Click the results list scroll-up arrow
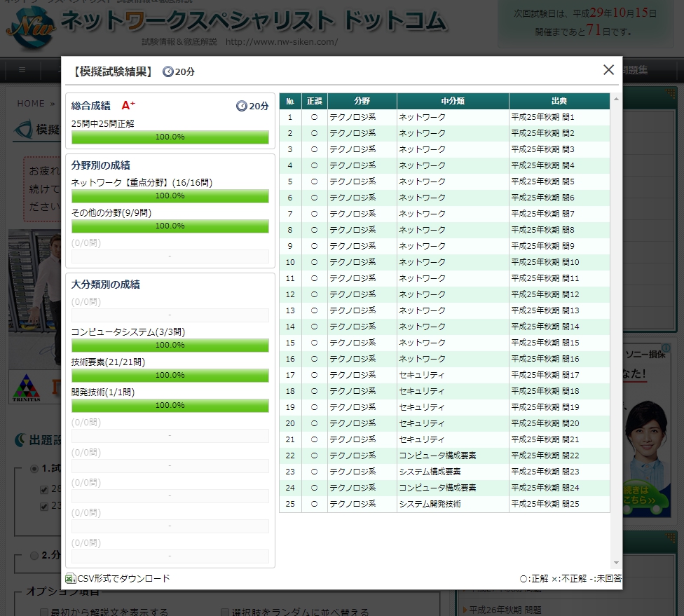This screenshot has height=616, width=684. pyautogui.click(x=616, y=99)
